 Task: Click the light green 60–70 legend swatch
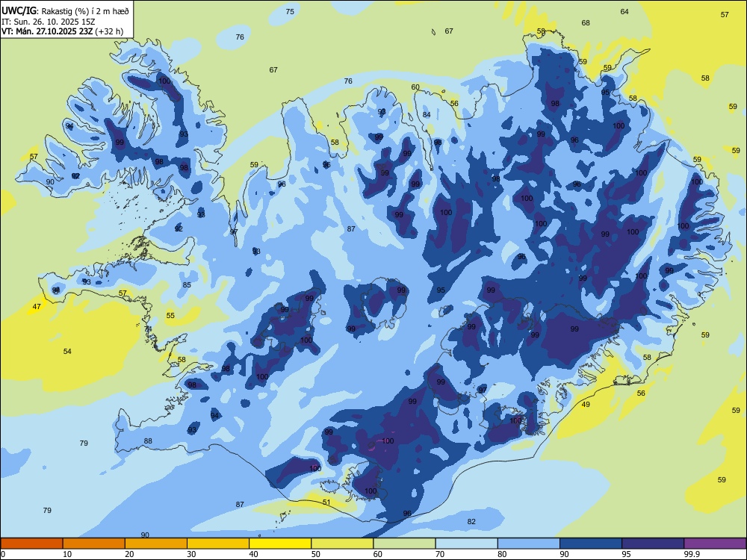(x=404, y=544)
